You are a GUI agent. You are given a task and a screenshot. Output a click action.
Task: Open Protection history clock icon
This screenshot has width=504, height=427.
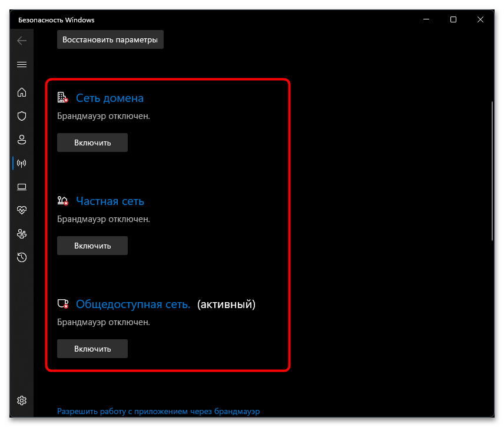tap(22, 257)
